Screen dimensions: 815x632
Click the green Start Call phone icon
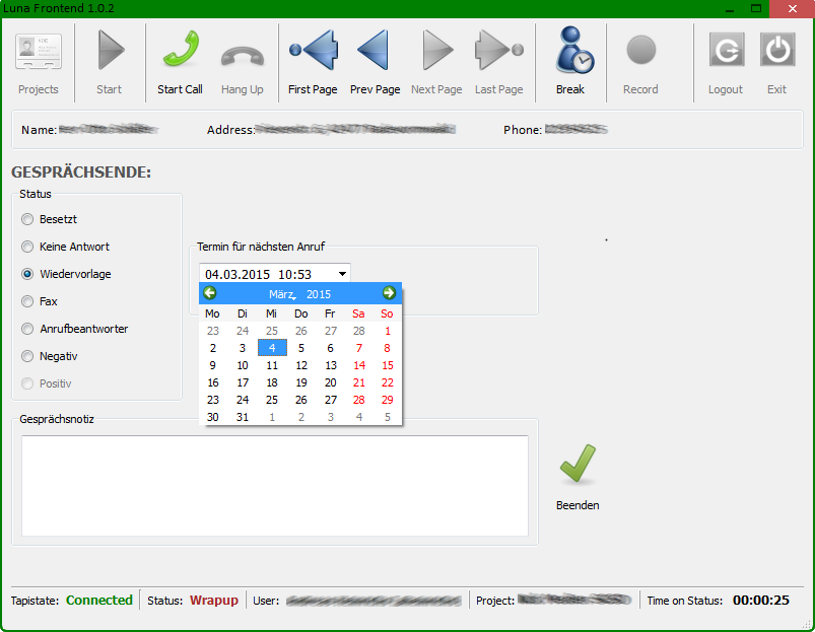[180, 50]
